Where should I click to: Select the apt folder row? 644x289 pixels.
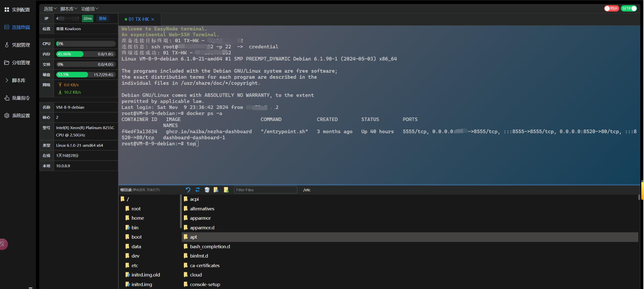tap(410, 237)
